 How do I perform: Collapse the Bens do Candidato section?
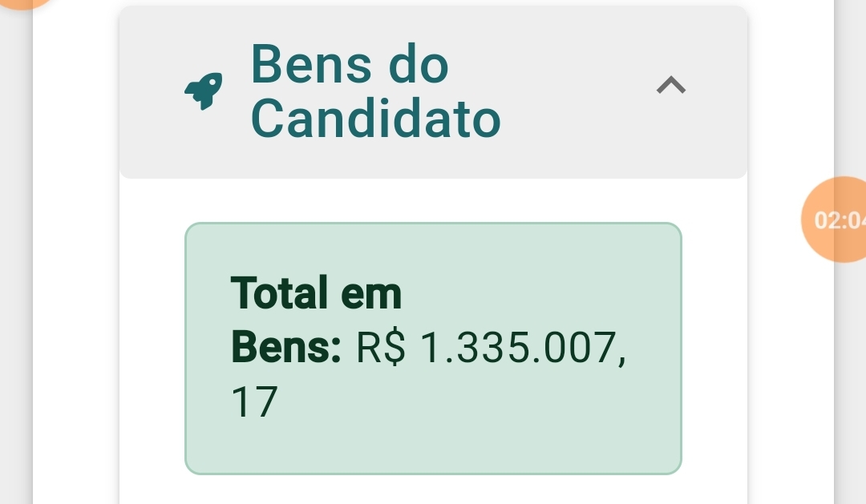tap(670, 85)
